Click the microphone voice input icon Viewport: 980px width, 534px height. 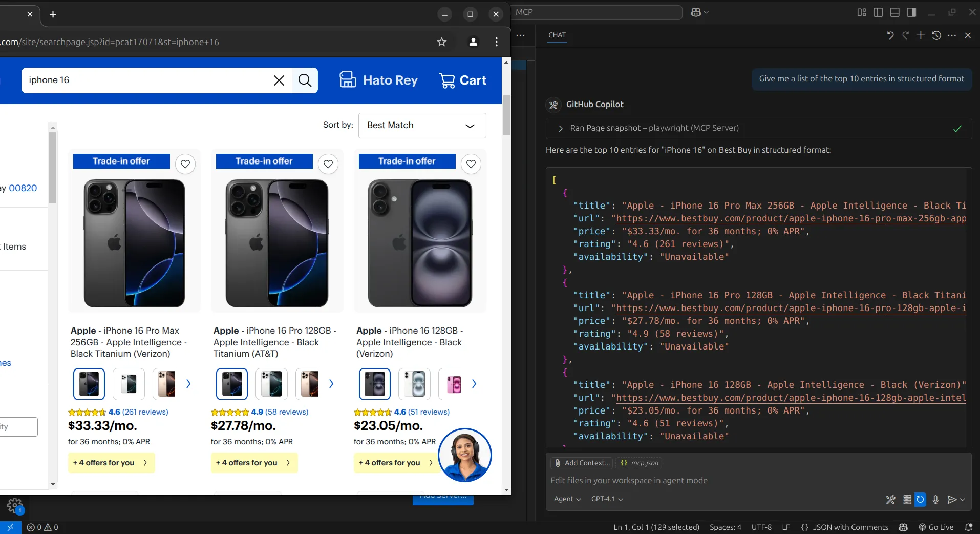(935, 500)
